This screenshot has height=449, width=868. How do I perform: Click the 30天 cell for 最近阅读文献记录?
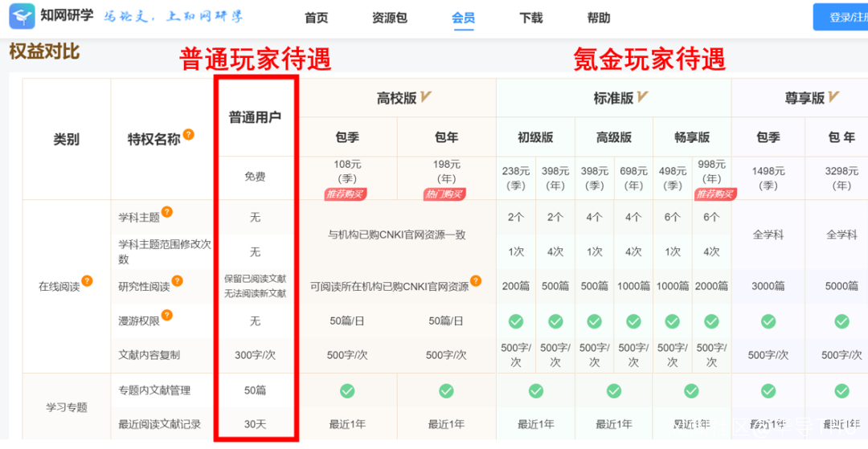pyautogui.click(x=256, y=425)
